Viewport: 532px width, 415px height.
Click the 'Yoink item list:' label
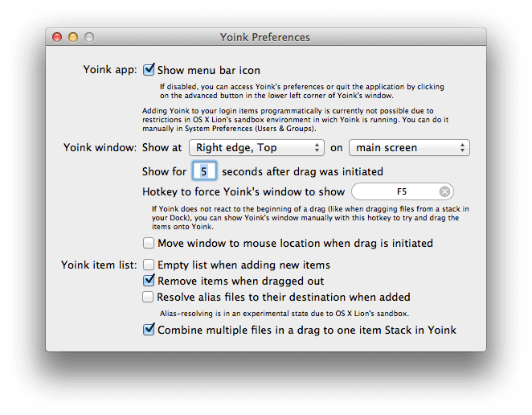[x=99, y=265]
